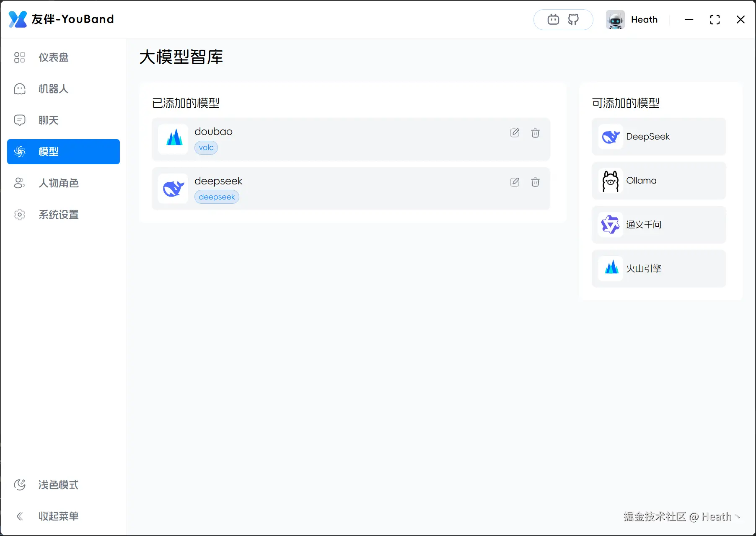Toggle fullscreen window mode
Image resolution: width=756 pixels, height=536 pixels.
715,20
